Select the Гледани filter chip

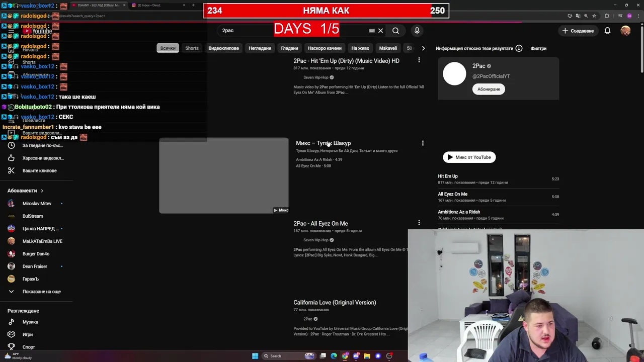coord(289,48)
